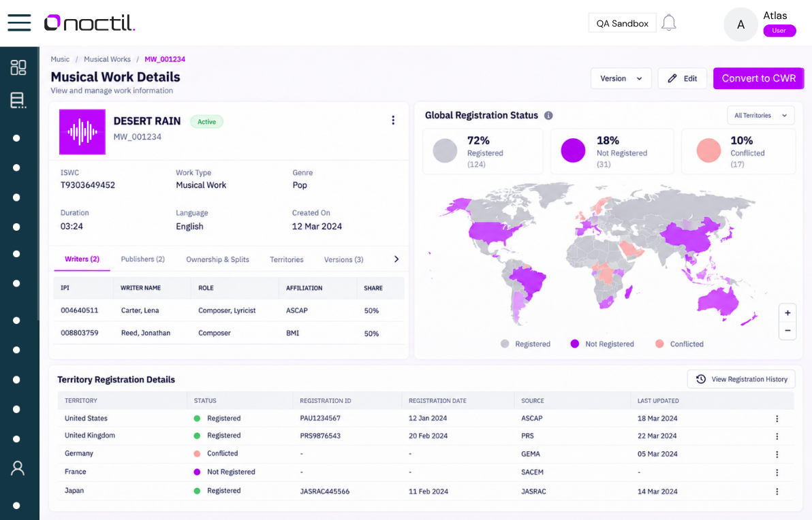The image size is (812, 520).
Task: Click the clock icon on View Registration History
Action: coord(701,379)
